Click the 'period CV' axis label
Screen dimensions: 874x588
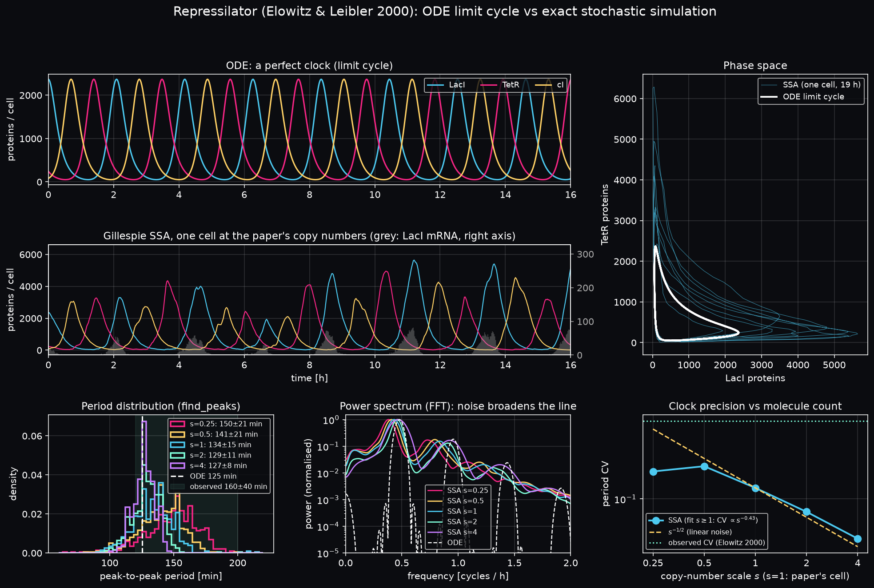605,484
